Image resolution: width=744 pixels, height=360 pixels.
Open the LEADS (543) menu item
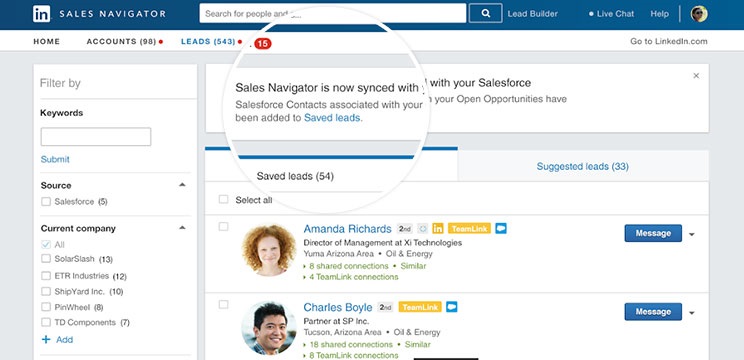click(x=208, y=42)
